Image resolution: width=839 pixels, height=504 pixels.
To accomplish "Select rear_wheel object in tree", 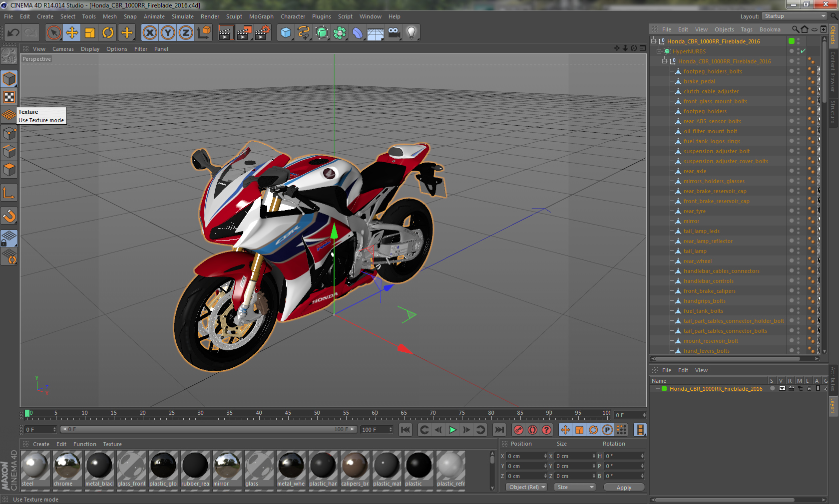I will [698, 261].
